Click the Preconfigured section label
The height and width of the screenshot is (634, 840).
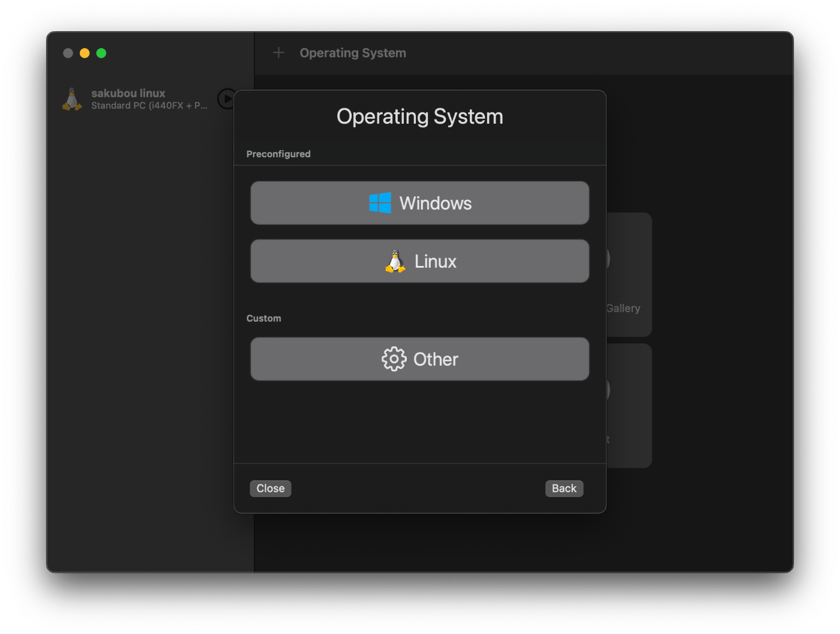tap(278, 154)
